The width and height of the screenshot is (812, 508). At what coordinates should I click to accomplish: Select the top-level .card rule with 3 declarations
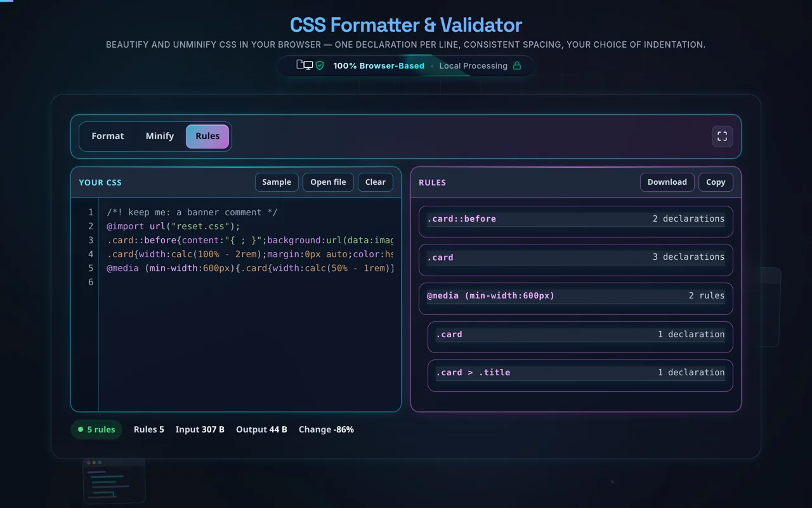coord(576,260)
